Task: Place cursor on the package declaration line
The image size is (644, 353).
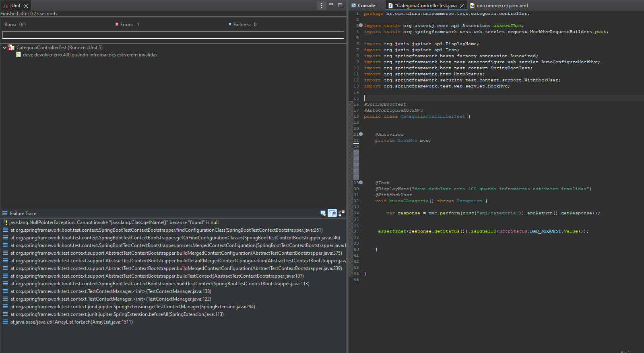Action: pos(447,14)
